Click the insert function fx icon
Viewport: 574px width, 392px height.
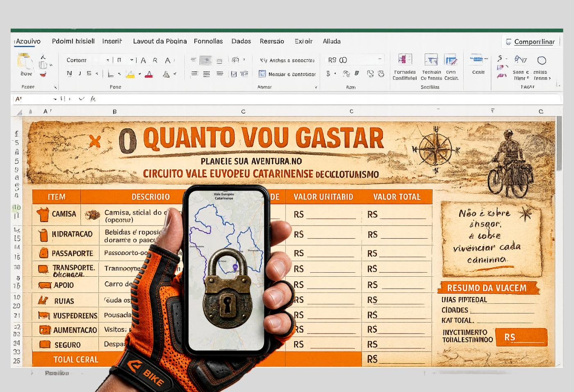point(93,99)
